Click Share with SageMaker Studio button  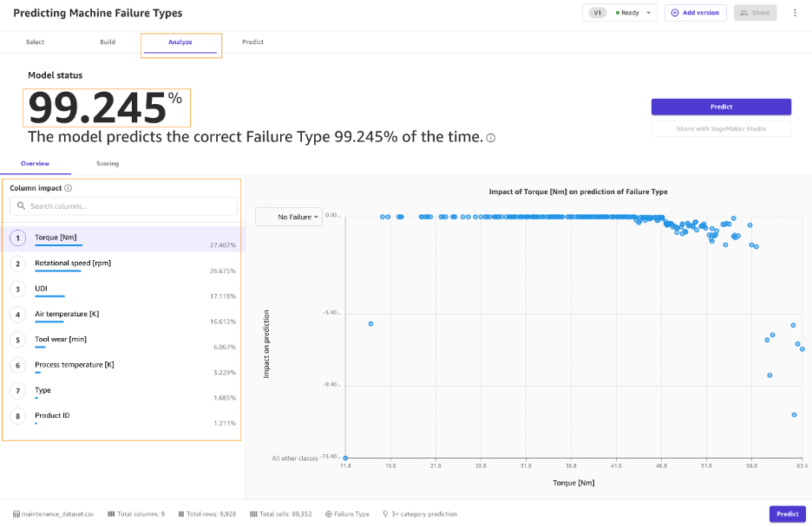[721, 128]
